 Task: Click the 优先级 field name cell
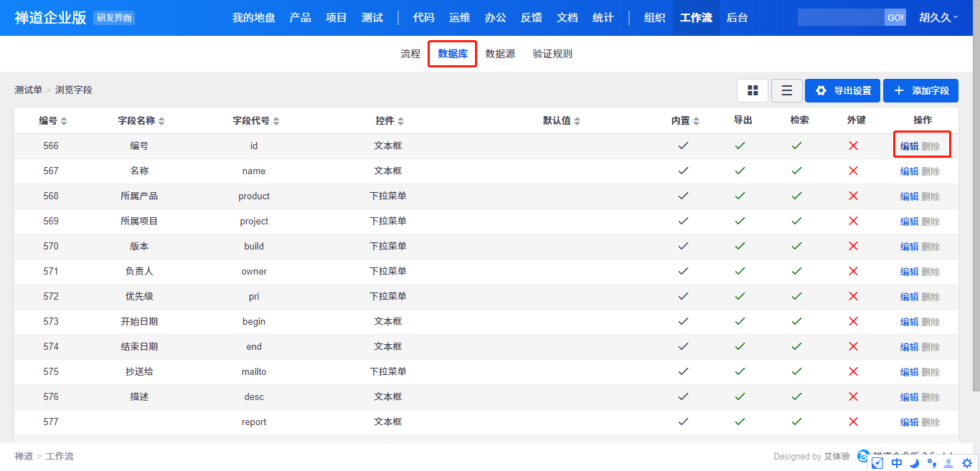(139, 296)
